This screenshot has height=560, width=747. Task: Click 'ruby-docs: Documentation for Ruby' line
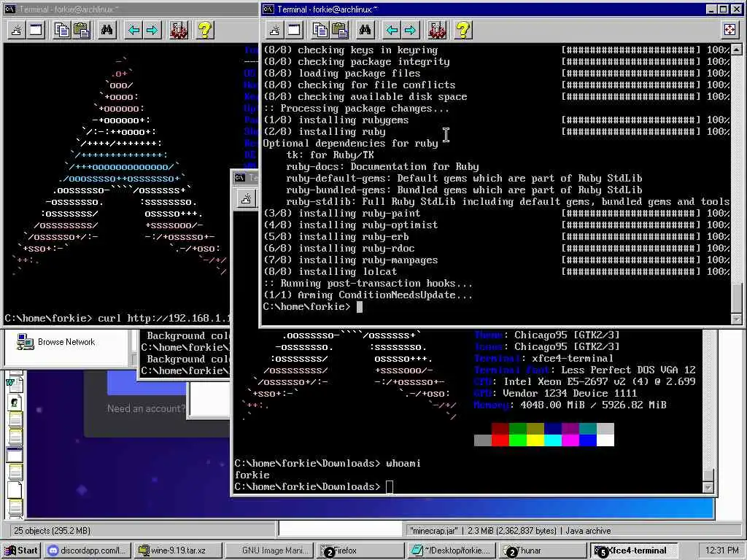[382, 167]
